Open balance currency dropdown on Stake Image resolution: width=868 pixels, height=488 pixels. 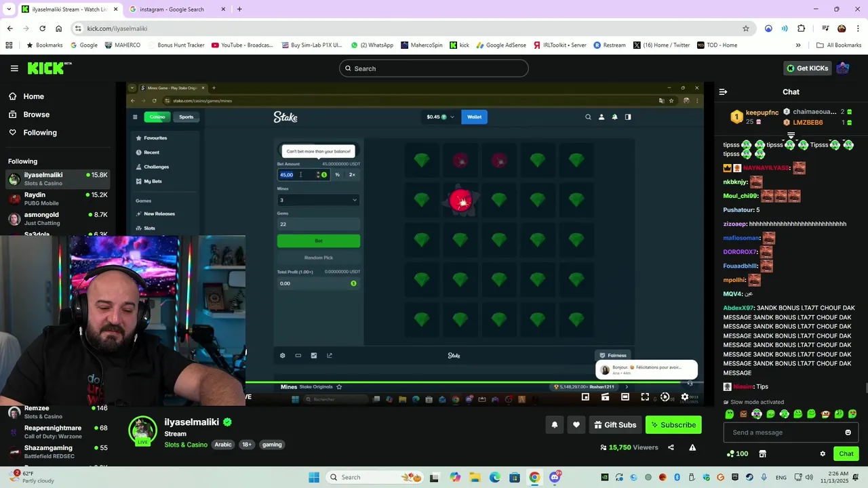(x=441, y=117)
